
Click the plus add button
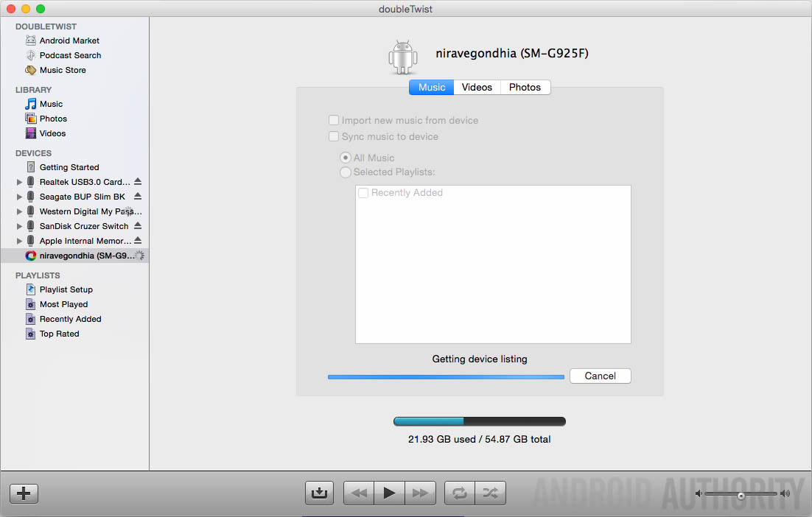point(24,493)
